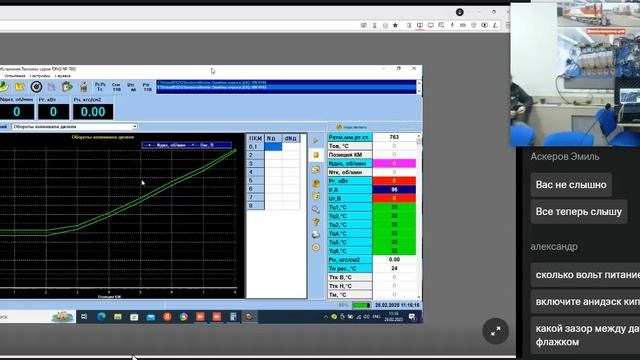Click the ПКМ column header
Image resolution: width=640 pixels, height=360 pixels.
pyautogui.click(x=255, y=138)
